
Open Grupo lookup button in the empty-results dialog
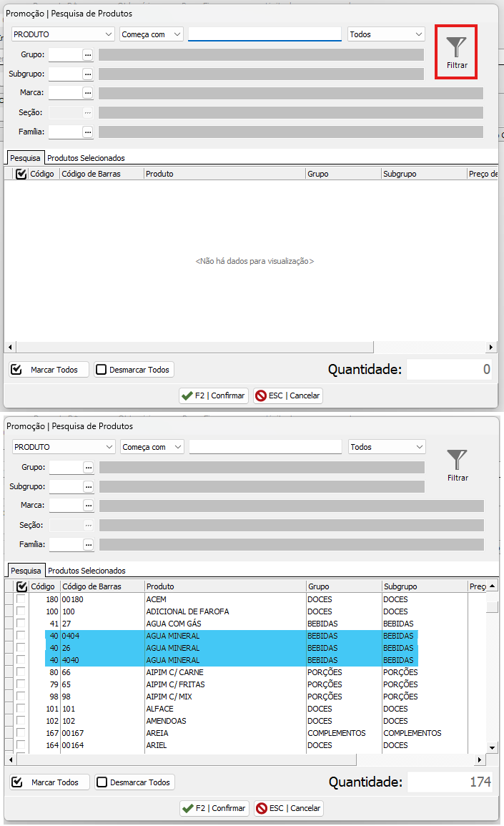pos(88,54)
